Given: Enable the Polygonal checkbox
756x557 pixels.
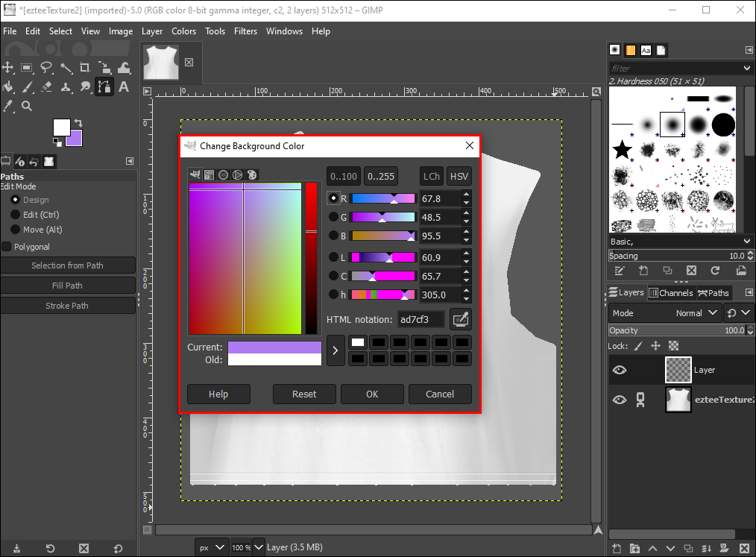Looking at the screenshot, I should click(7, 247).
